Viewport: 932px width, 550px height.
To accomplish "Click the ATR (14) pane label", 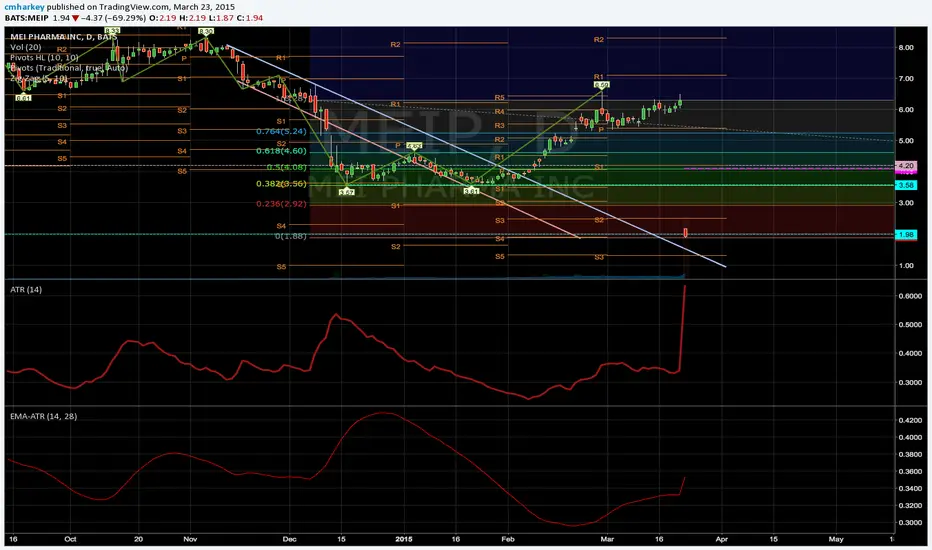I will (26, 290).
